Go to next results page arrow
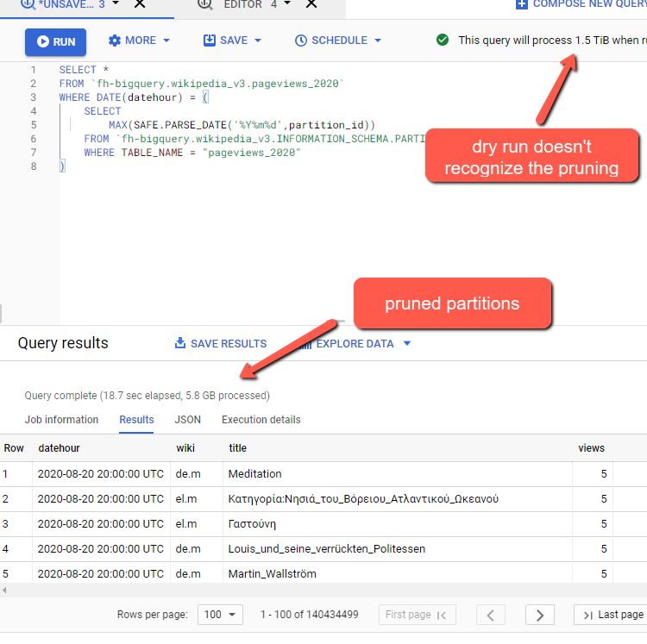 (x=540, y=615)
